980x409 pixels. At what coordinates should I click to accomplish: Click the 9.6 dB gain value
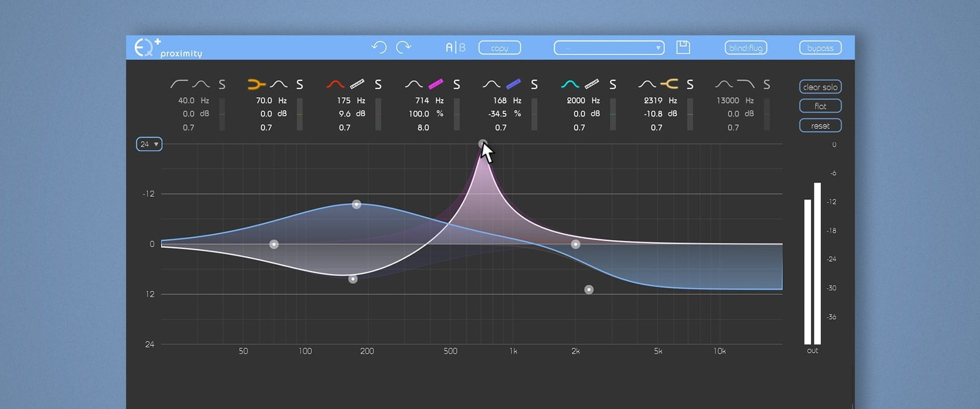(x=345, y=114)
